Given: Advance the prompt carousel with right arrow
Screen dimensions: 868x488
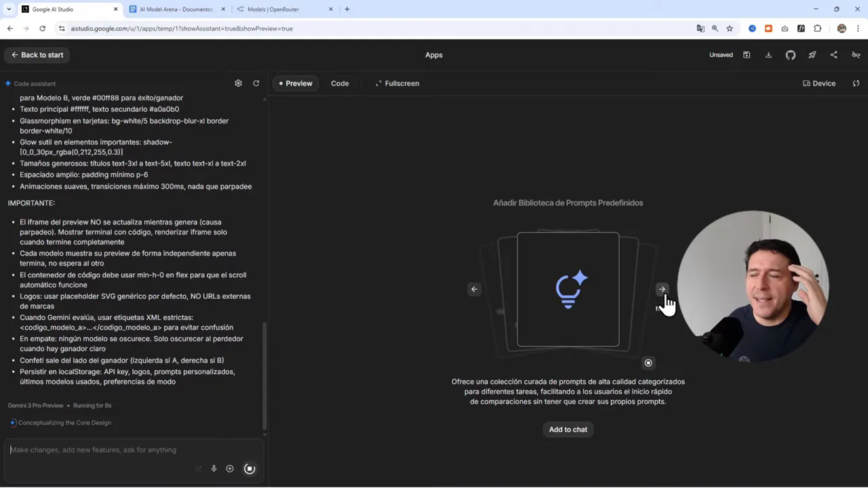Looking at the screenshot, I should point(661,289).
